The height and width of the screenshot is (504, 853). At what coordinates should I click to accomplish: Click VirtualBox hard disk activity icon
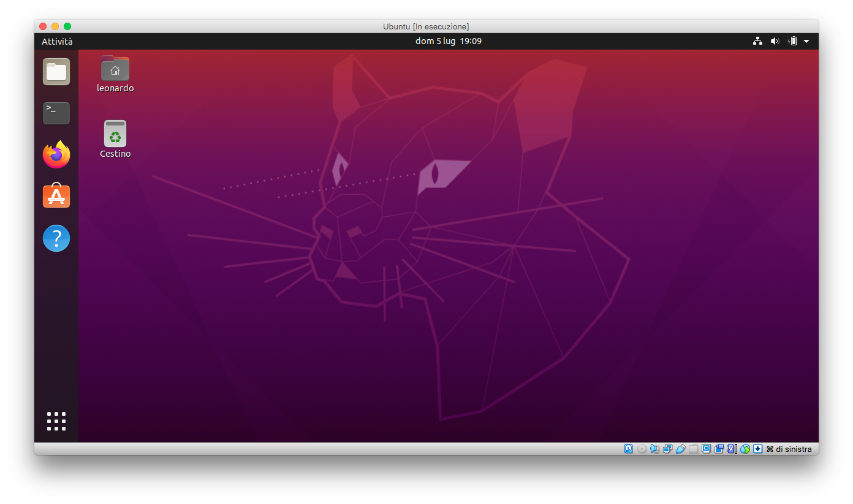(629, 449)
